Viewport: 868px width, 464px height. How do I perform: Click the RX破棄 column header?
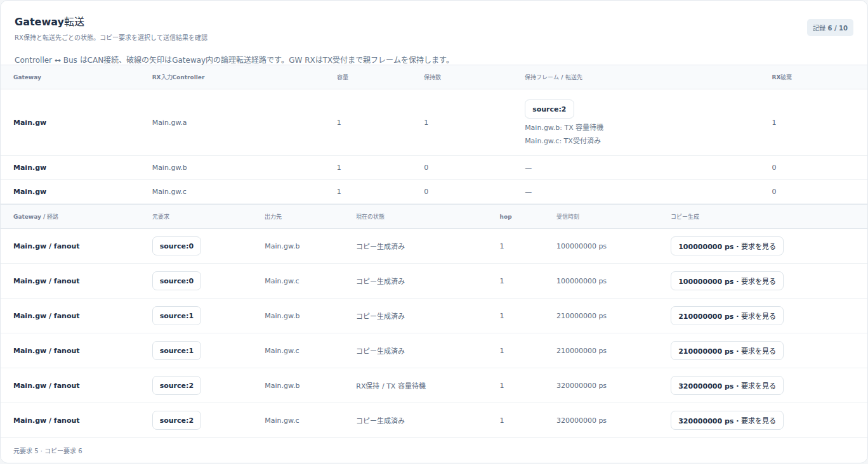pyautogui.click(x=782, y=77)
